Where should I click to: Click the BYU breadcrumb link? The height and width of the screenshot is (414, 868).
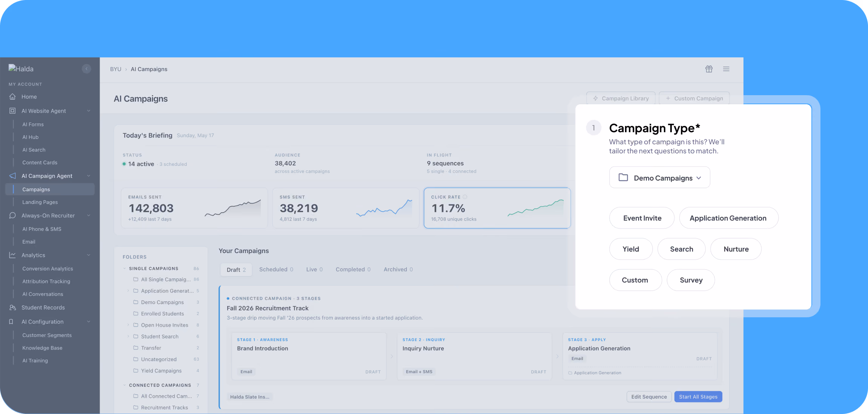[x=115, y=69]
